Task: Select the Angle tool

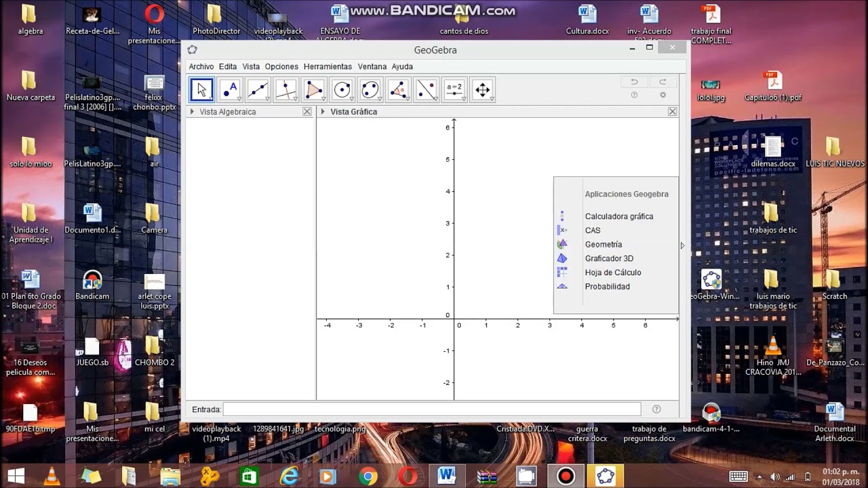Action: pyautogui.click(x=399, y=89)
